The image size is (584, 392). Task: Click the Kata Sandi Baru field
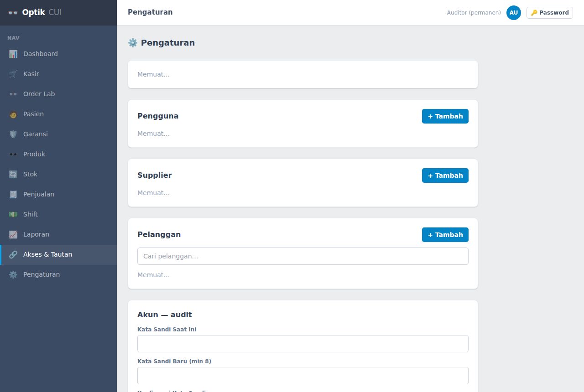(303, 376)
